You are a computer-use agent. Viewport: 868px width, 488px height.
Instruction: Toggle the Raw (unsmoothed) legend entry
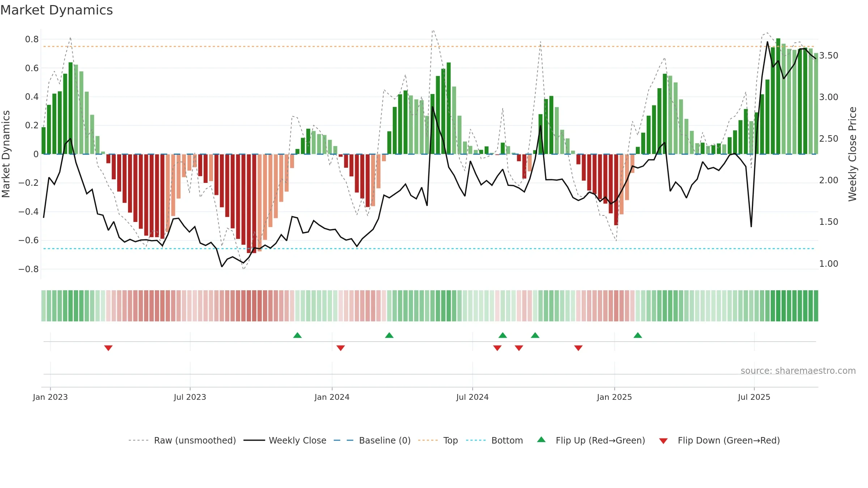pyautogui.click(x=182, y=440)
